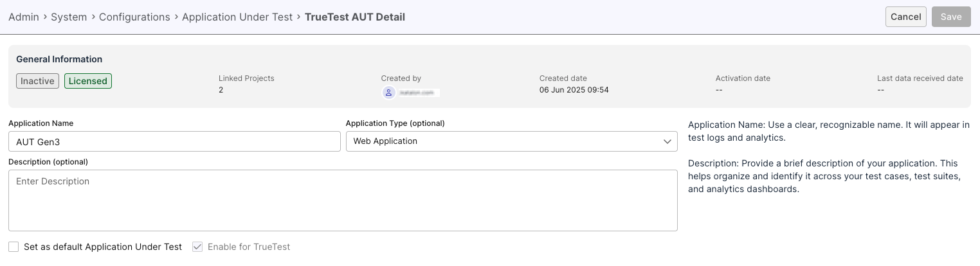Click the Cancel button
The image size is (980, 266).
point(905,17)
